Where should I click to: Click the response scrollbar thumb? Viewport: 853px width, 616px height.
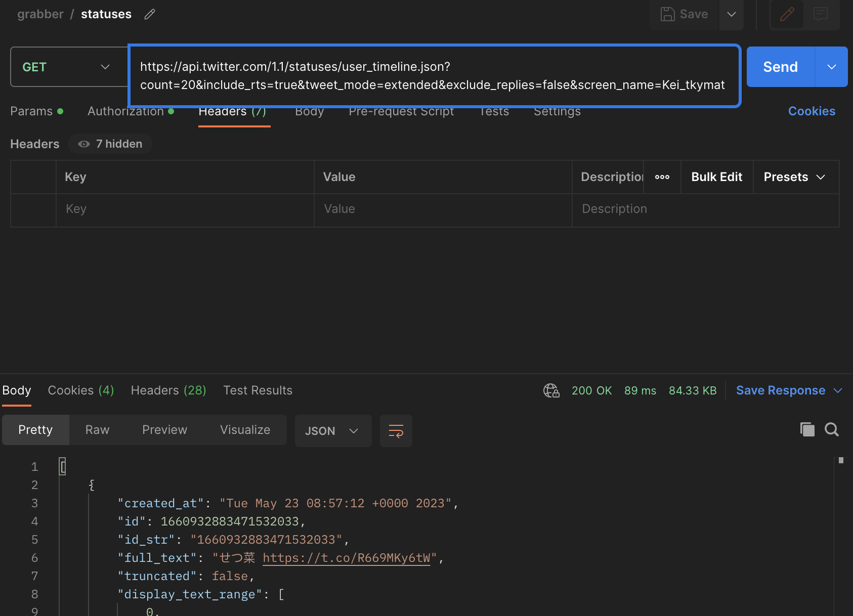841,460
